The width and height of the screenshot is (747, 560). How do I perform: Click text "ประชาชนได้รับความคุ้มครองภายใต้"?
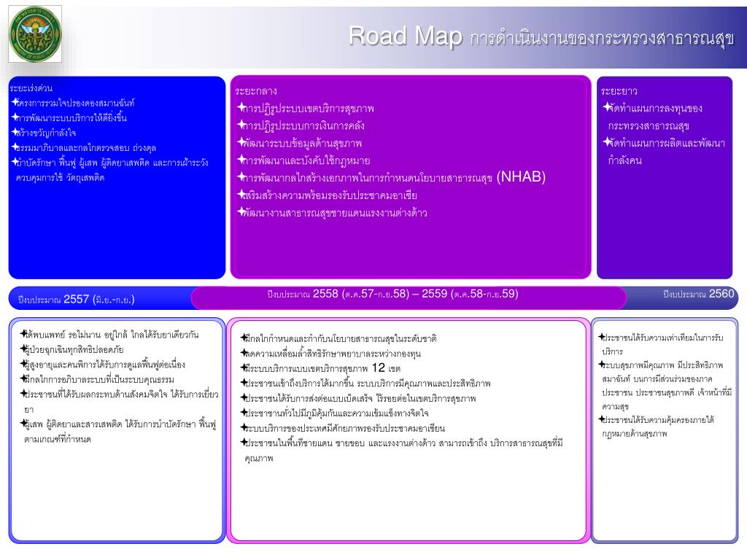click(659, 420)
